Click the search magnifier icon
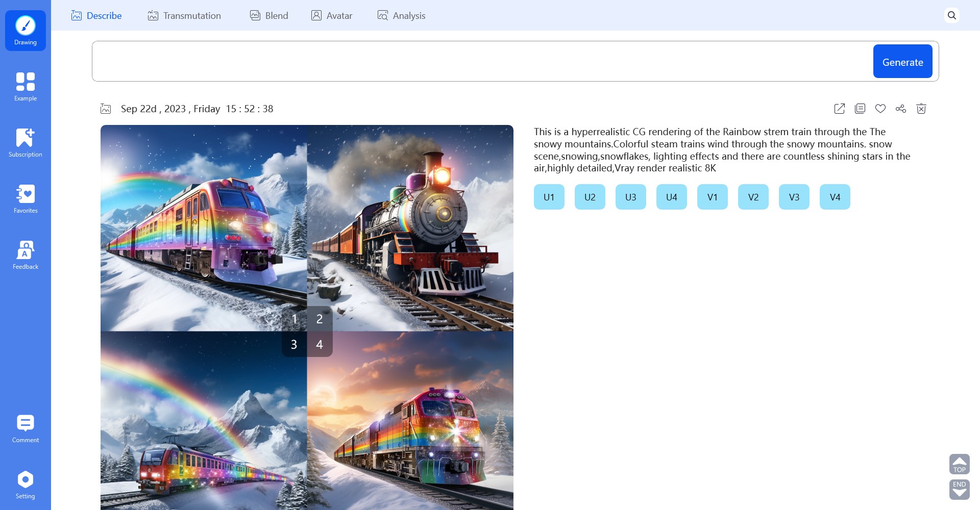This screenshot has width=980, height=510. pyautogui.click(x=952, y=15)
